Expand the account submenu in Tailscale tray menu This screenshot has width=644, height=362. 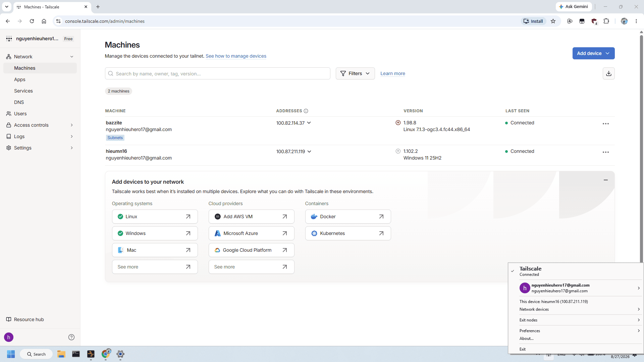pos(639,288)
